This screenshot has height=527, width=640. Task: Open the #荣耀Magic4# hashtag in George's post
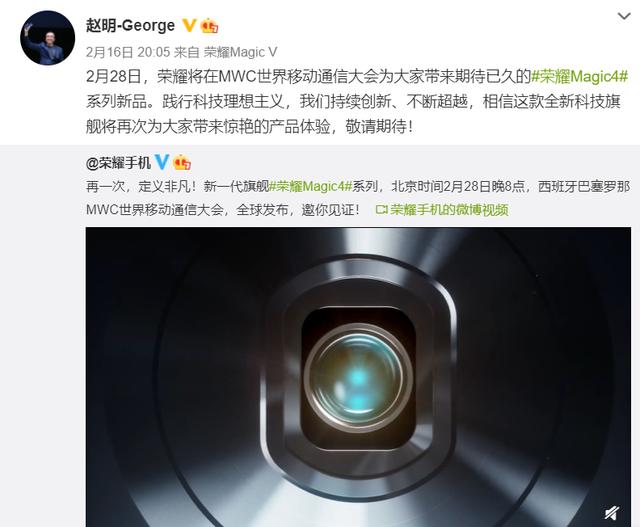click(x=579, y=76)
